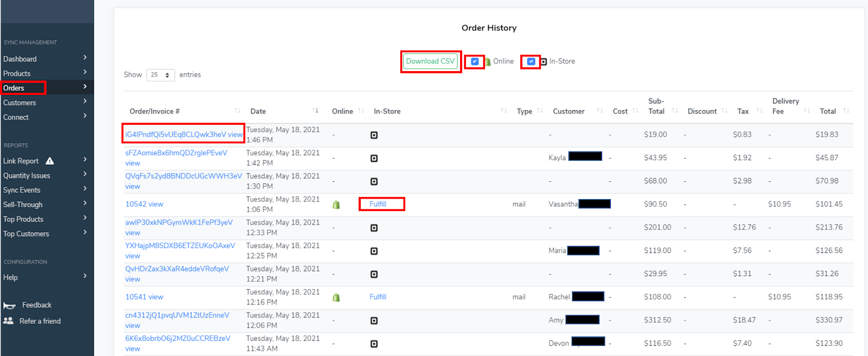The height and width of the screenshot is (356, 868).
Task: Open Top Products report
Action: pos(23,219)
